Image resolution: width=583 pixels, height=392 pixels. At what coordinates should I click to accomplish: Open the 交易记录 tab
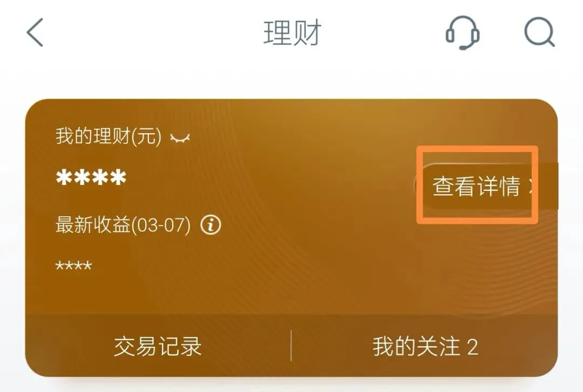(x=158, y=346)
